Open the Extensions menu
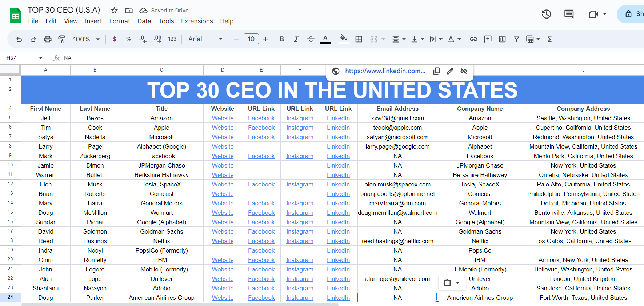644x306 pixels. (x=197, y=21)
